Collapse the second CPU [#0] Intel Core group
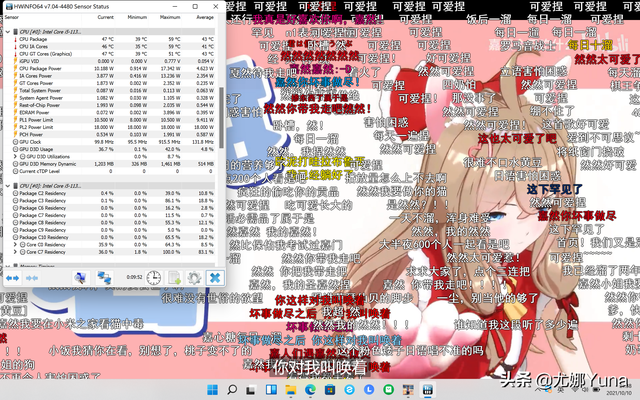 tap(7, 186)
